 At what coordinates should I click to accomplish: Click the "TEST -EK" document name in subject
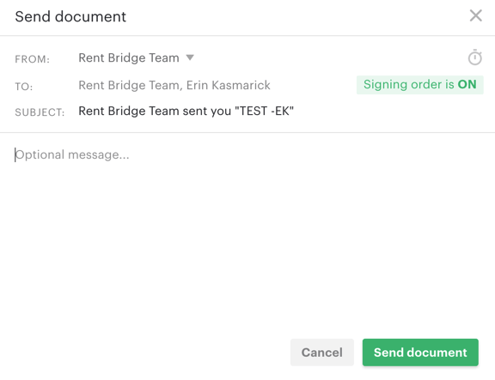[x=264, y=111]
